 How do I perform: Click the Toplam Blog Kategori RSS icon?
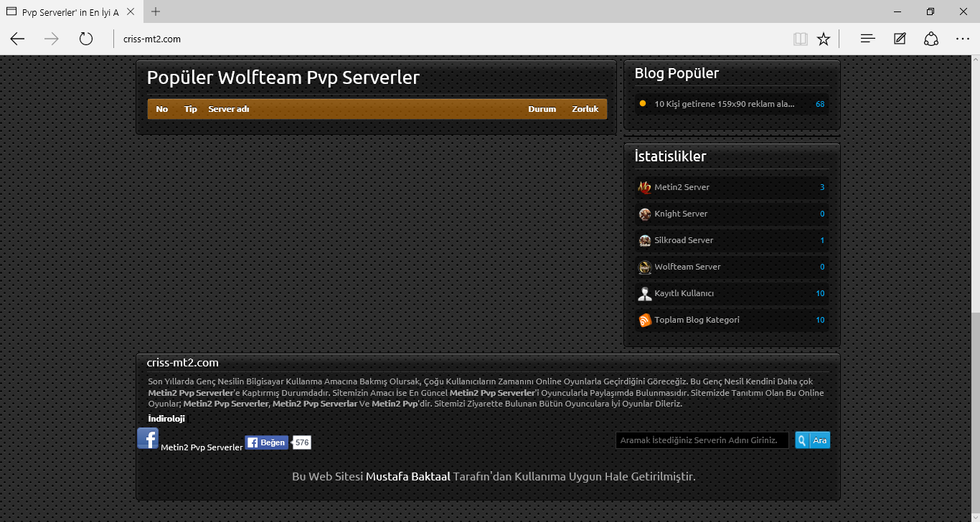[645, 320]
